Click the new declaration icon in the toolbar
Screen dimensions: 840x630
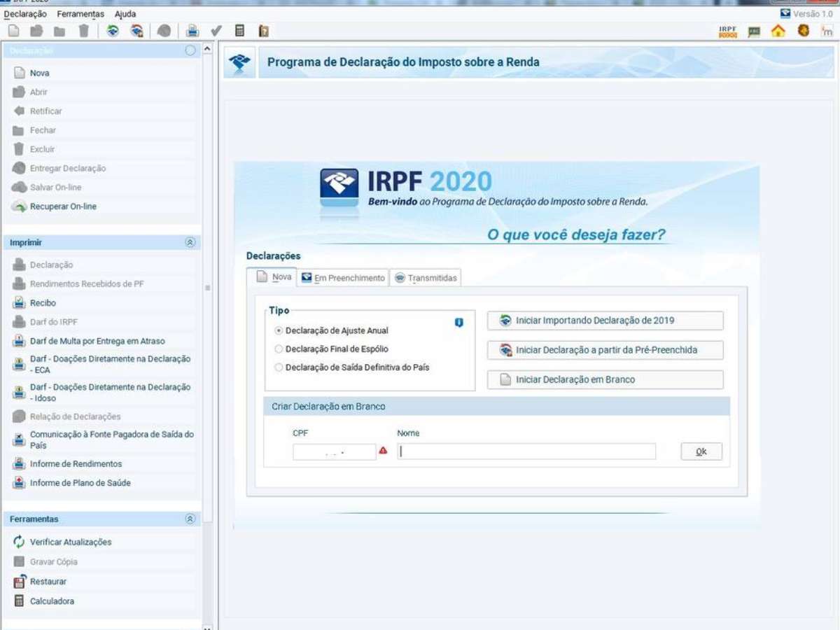click(14, 31)
